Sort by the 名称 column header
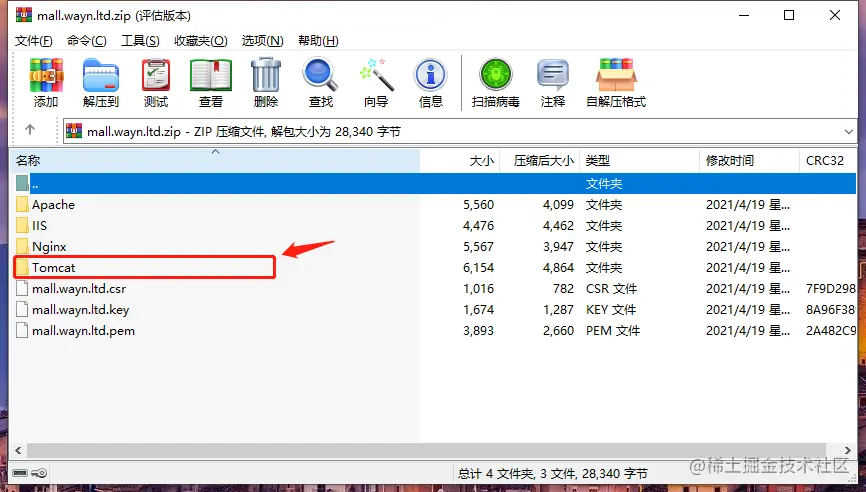 [215, 161]
